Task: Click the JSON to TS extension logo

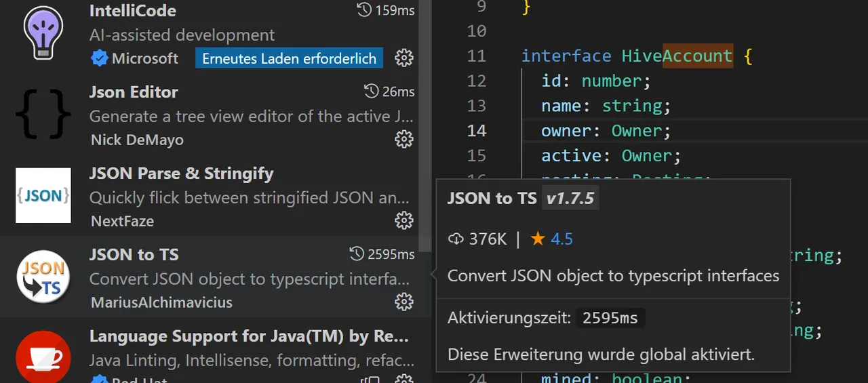Action: (43, 277)
